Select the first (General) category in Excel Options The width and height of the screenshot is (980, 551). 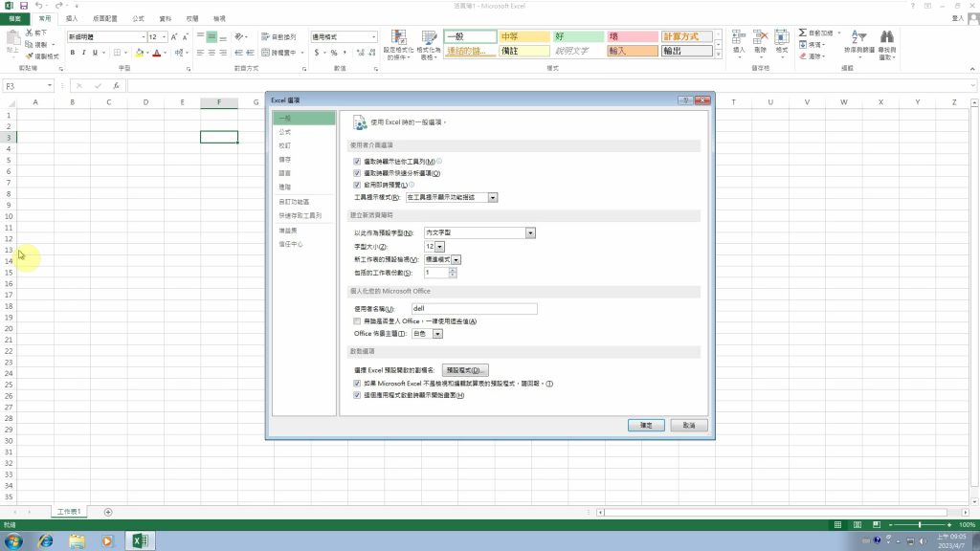tap(304, 118)
